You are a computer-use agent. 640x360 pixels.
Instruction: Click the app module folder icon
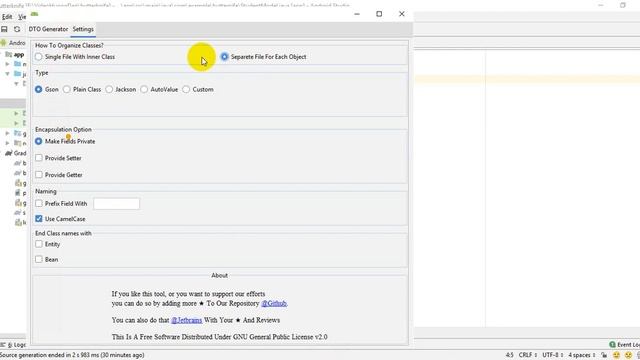tap(9, 54)
